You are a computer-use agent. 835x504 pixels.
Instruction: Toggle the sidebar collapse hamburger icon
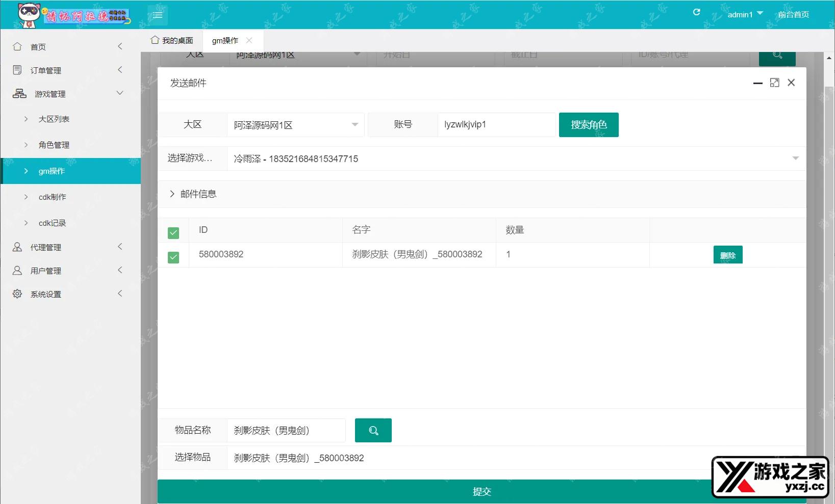pyautogui.click(x=158, y=15)
